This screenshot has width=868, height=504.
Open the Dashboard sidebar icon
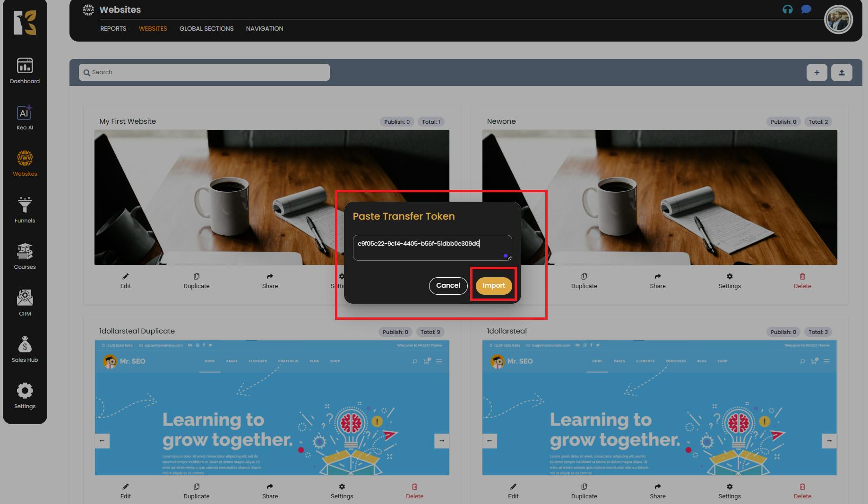(25, 71)
